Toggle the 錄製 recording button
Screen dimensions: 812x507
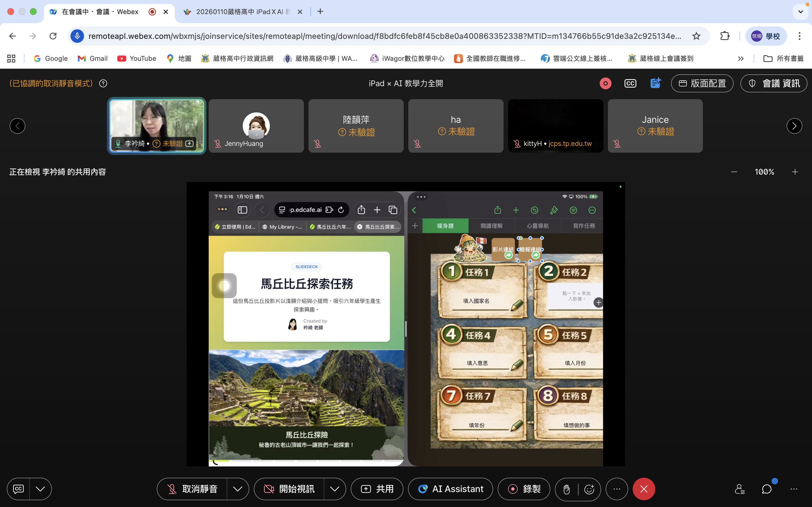(524, 489)
